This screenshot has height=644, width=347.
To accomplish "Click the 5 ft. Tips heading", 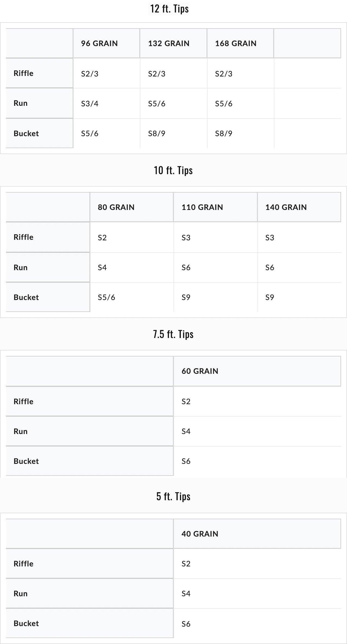I will click(x=173, y=496).
